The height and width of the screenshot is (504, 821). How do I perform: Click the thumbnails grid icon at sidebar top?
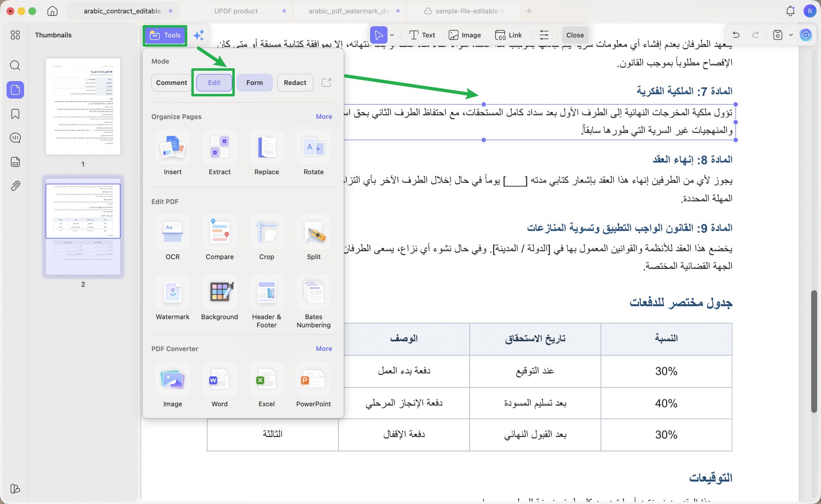click(15, 35)
